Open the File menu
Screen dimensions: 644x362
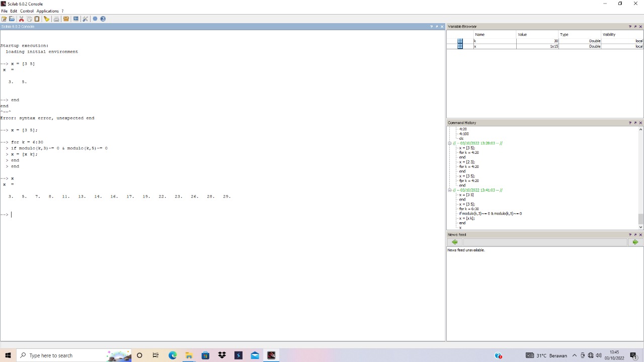point(5,11)
